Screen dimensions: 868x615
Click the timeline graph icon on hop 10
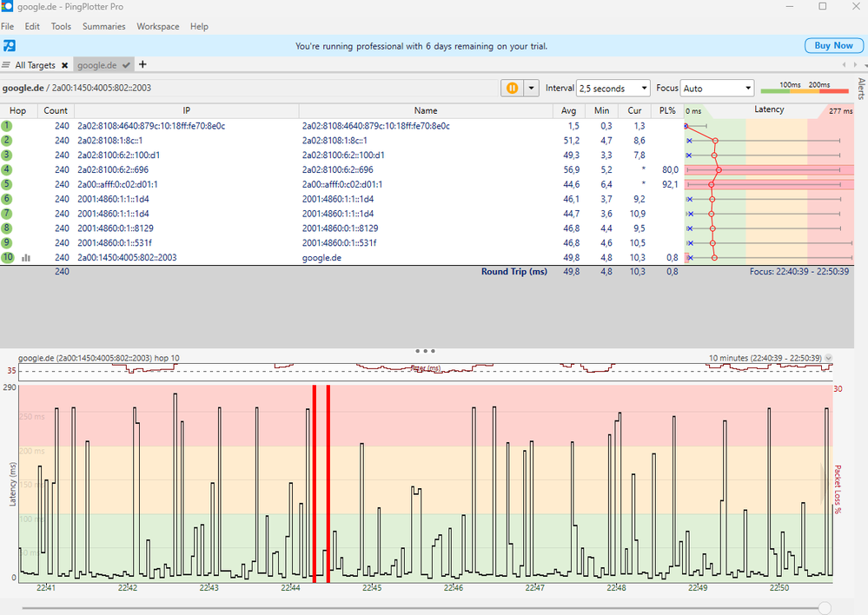pos(26,257)
